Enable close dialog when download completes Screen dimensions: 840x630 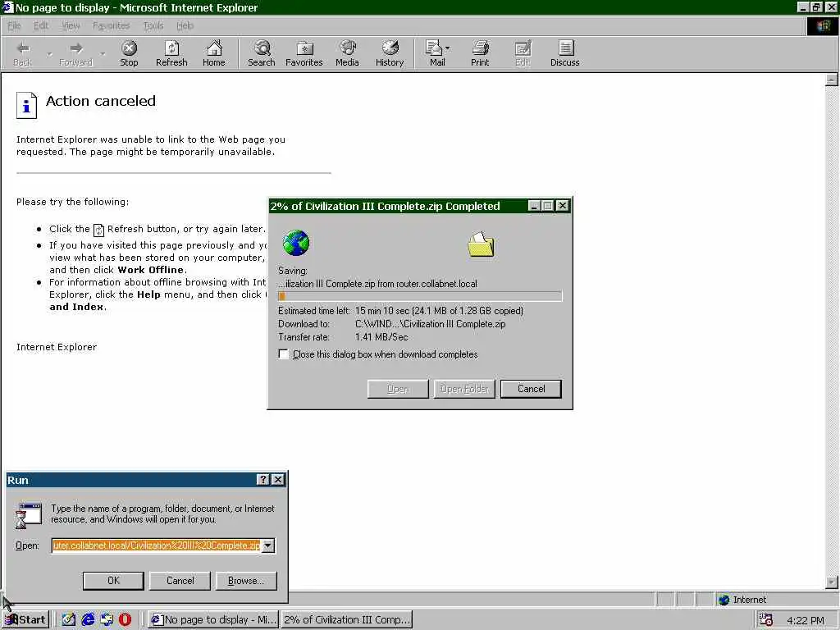click(283, 354)
